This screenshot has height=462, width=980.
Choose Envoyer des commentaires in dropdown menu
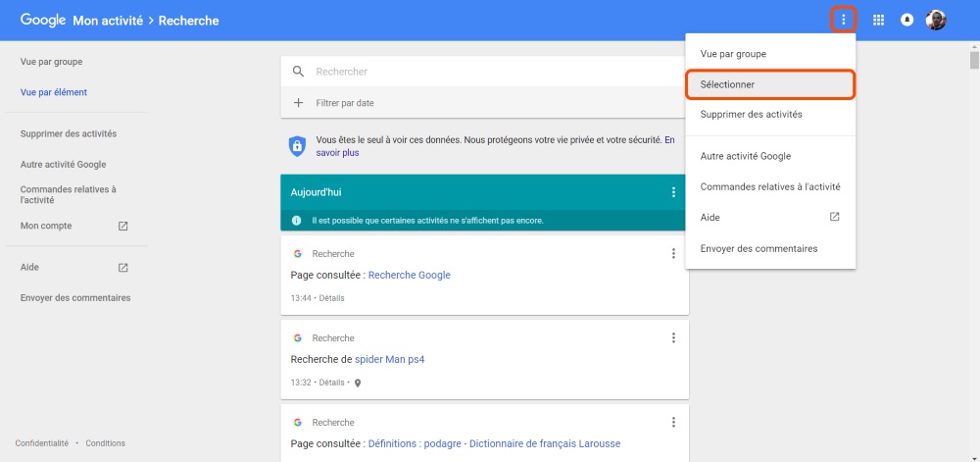point(770,248)
